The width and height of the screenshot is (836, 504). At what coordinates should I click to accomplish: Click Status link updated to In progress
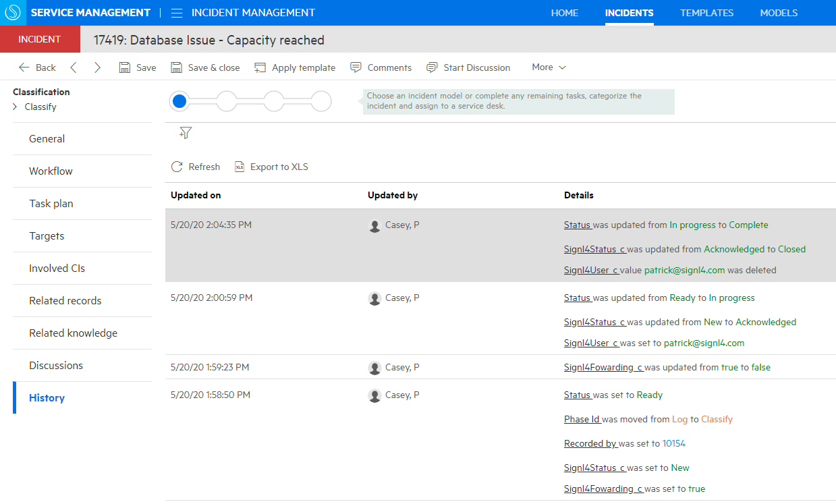pos(578,298)
